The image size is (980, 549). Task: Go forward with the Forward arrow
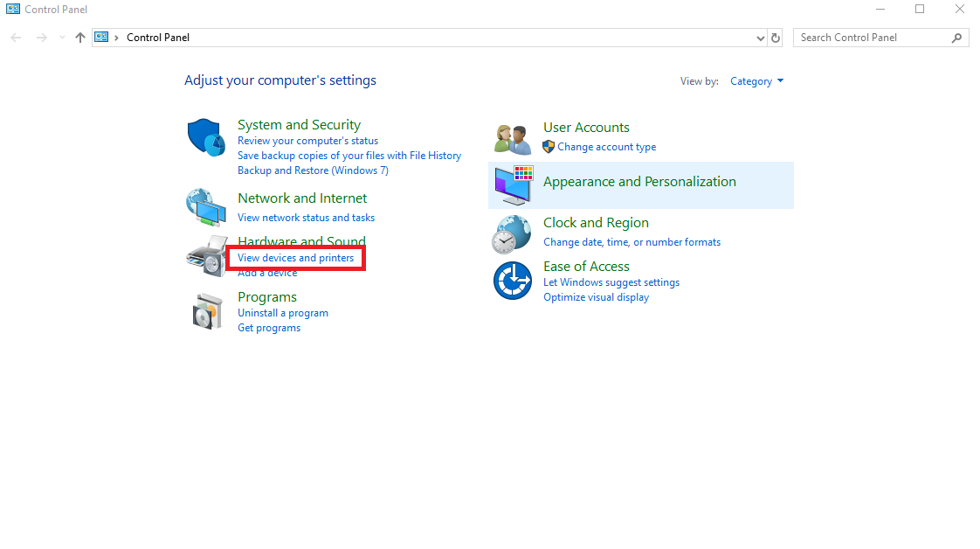41,38
